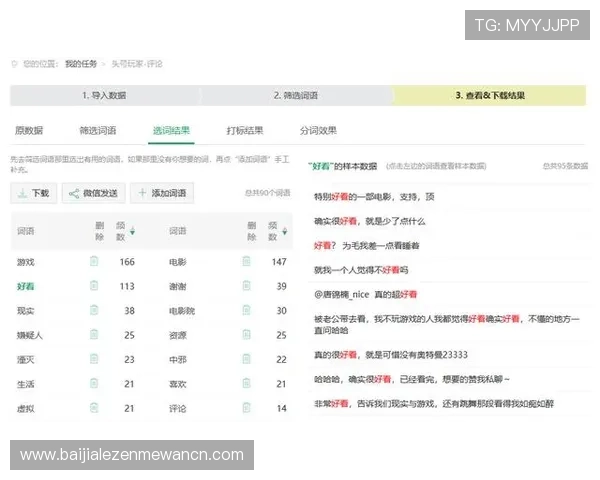Sort right table by 频数 arrow
600x480 pixels.
click(285, 231)
